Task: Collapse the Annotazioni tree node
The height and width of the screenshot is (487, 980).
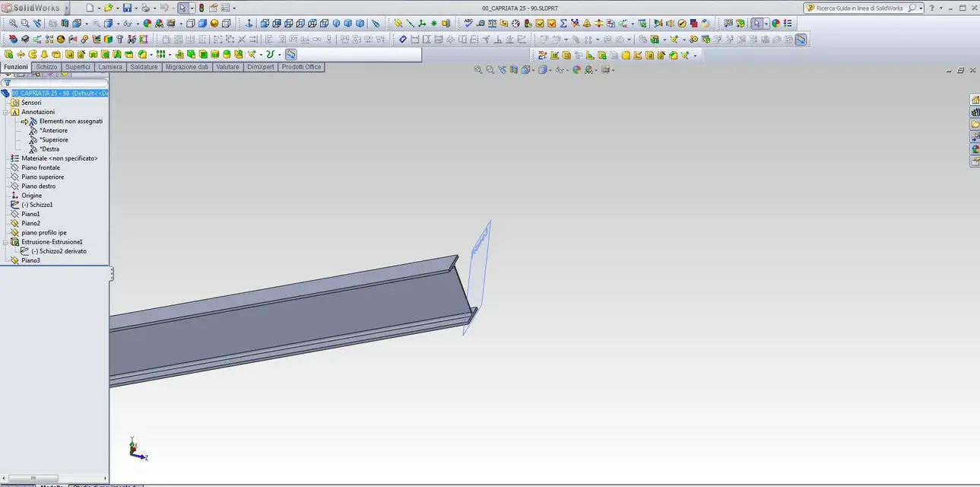Action: click(5, 112)
